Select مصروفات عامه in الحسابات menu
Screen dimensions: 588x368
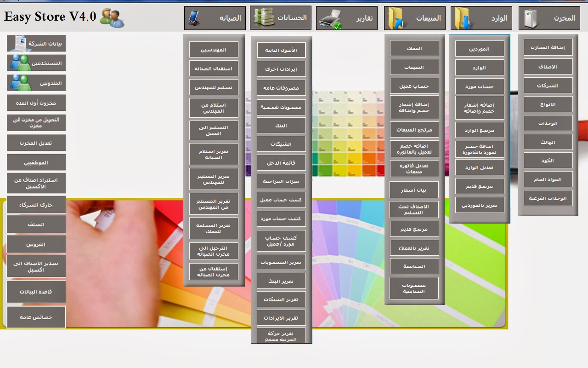[x=281, y=88]
